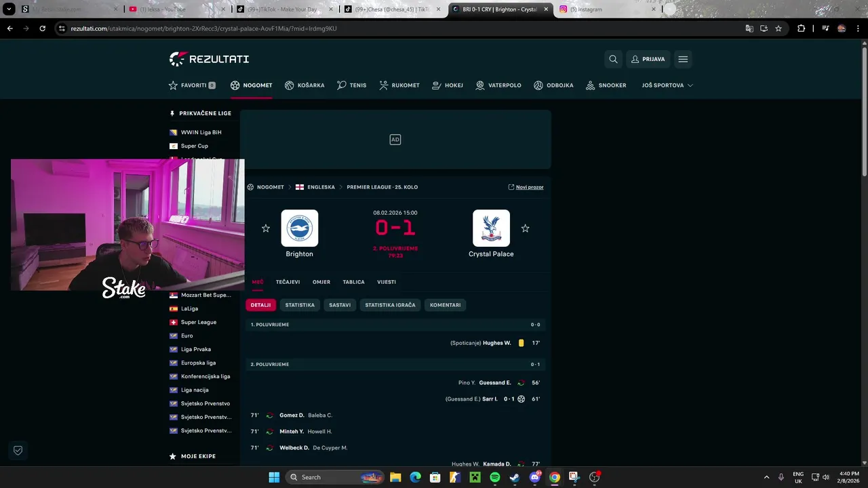Click the privacy shield icon
This screenshot has width=868, height=488.
(x=18, y=450)
